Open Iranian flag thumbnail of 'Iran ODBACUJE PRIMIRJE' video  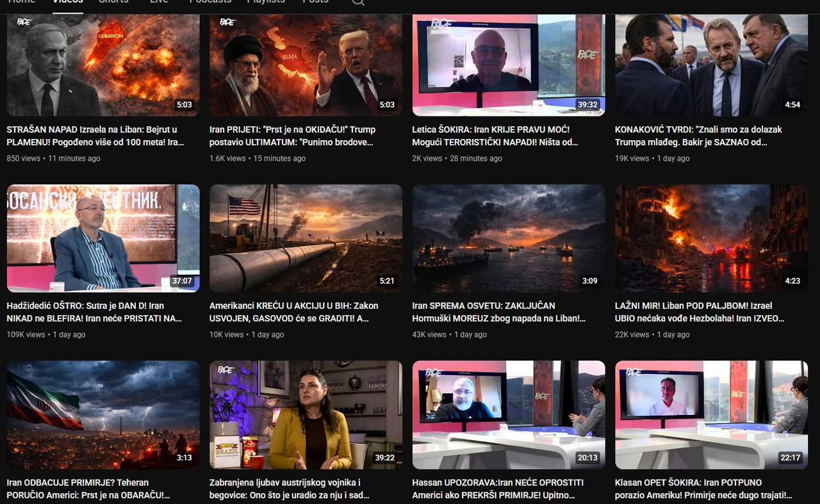[x=103, y=415]
